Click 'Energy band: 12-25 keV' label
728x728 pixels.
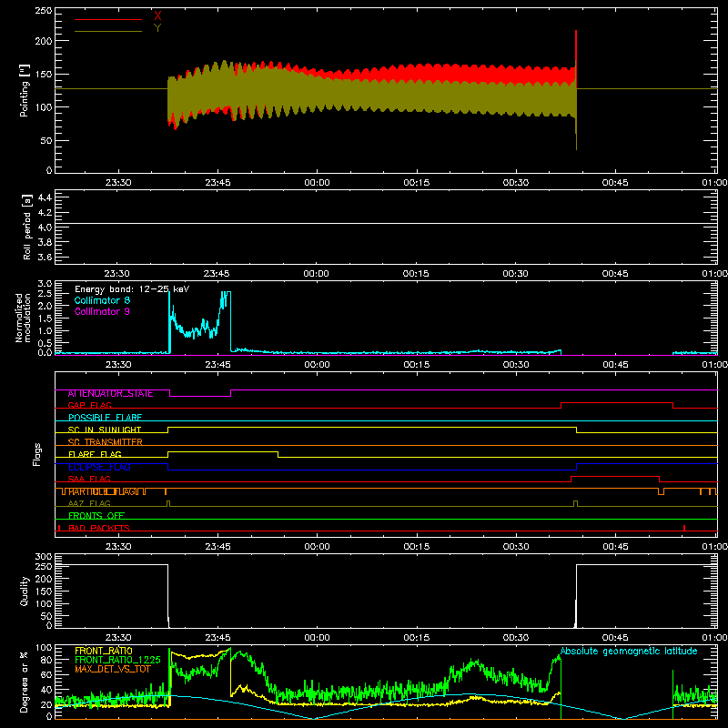pos(132,289)
